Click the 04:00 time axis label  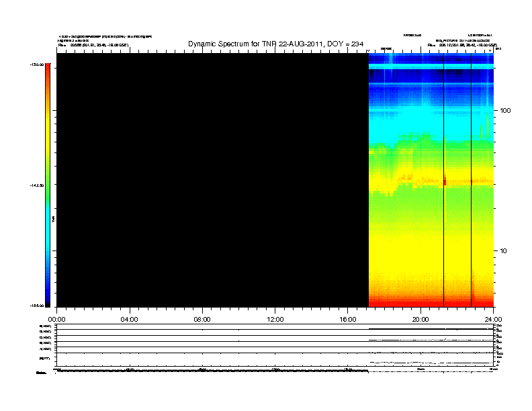click(x=130, y=320)
